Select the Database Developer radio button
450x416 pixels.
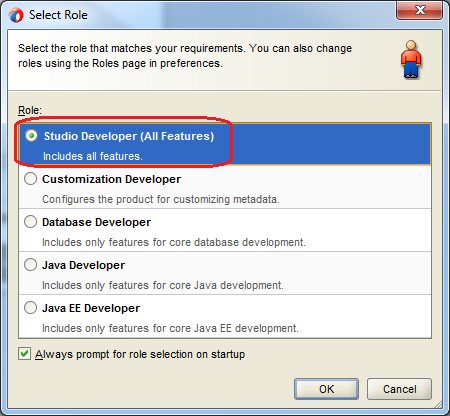point(30,222)
